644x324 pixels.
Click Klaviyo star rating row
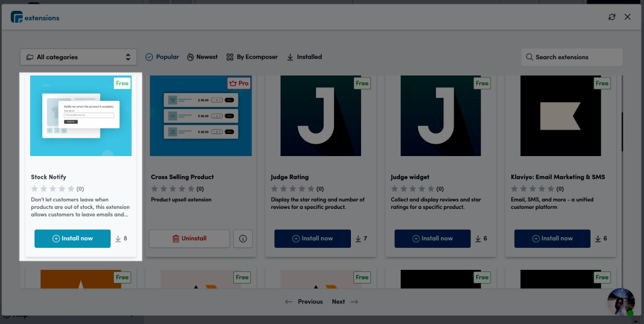pos(532,189)
